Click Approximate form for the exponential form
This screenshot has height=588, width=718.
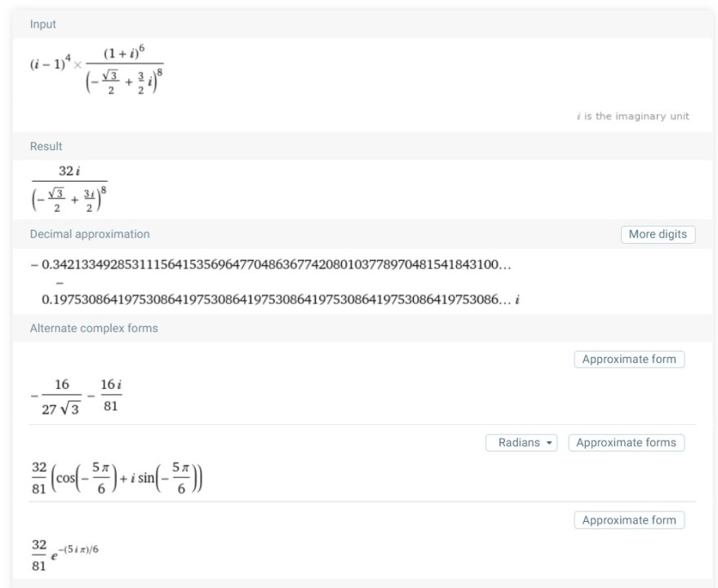(628, 520)
